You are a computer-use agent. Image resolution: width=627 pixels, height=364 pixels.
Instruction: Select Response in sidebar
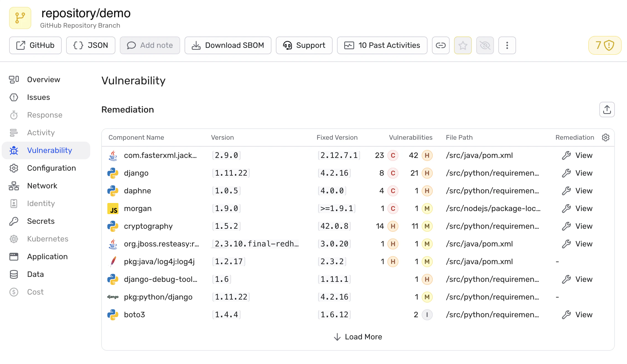46,115
